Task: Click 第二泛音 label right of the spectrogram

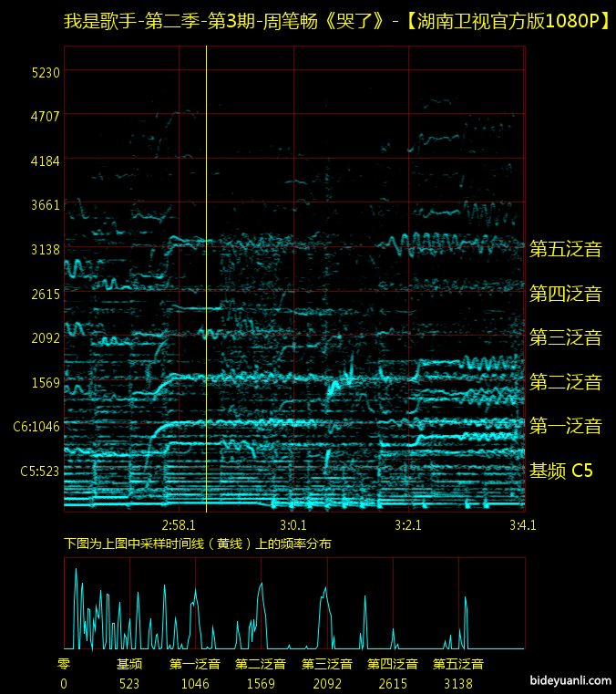Action: click(x=566, y=382)
